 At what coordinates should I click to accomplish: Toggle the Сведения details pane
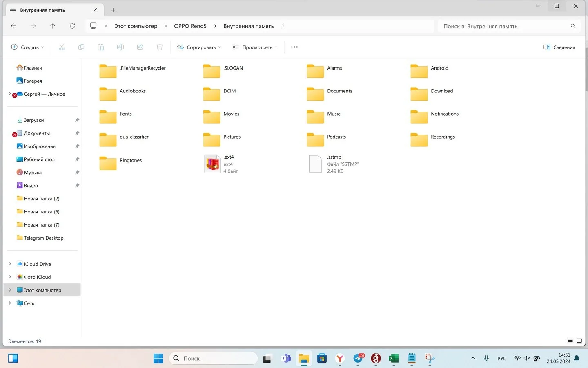coord(559,47)
